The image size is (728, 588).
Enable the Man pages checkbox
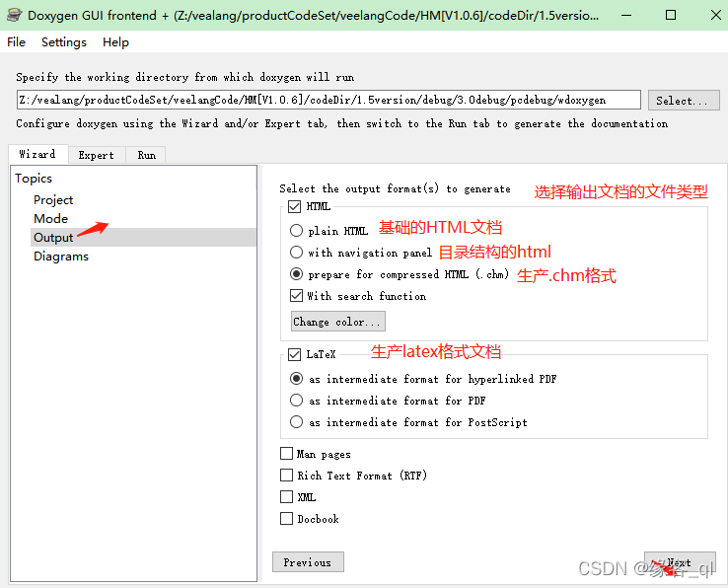pos(286,453)
